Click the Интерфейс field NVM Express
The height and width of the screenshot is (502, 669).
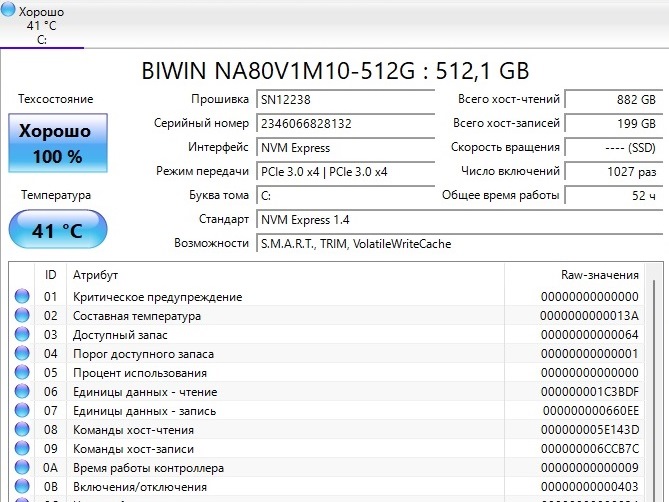[x=345, y=148]
